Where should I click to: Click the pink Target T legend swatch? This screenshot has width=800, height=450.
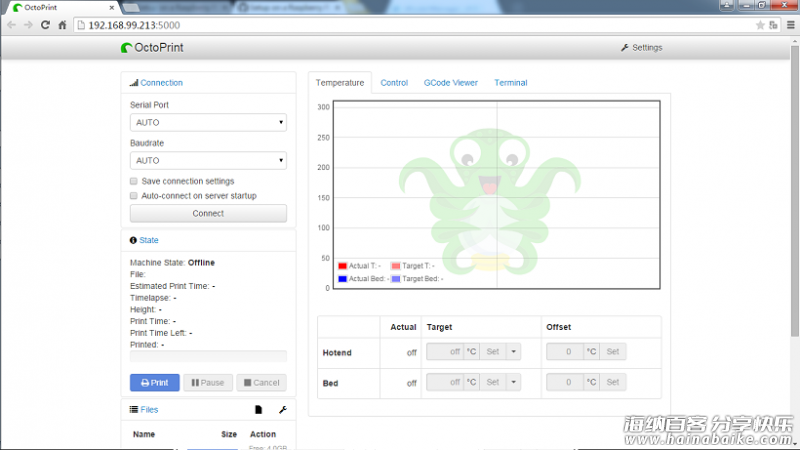tap(395, 266)
